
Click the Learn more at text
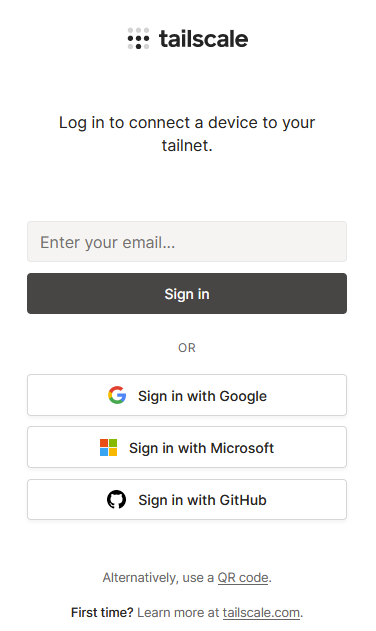(178, 612)
